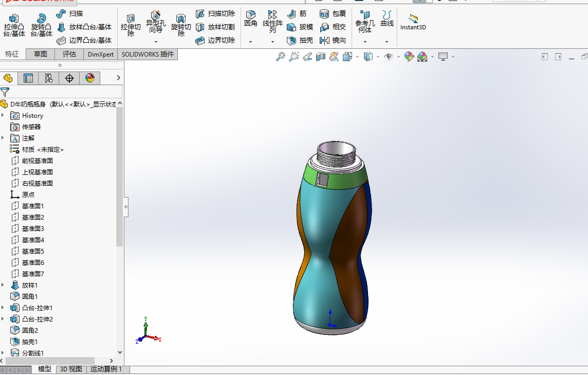Select the 拉伸凸台/基体 extrude boss tool
This screenshot has width=588, height=375.
click(14, 25)
